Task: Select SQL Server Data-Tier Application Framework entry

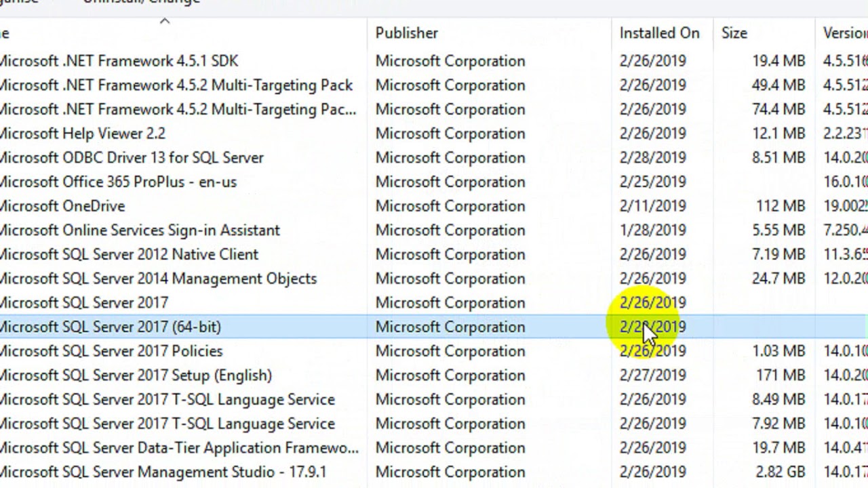Action: (179, 448)
